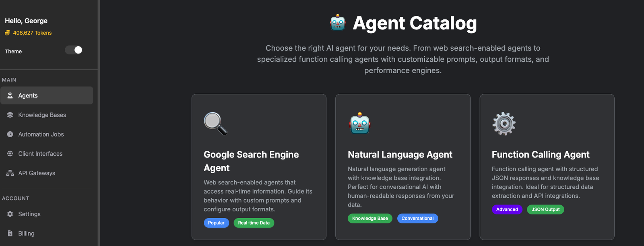The image size is (644, 246).
Task: Toggle the Theme switch
Action: [x=74, y=50]
